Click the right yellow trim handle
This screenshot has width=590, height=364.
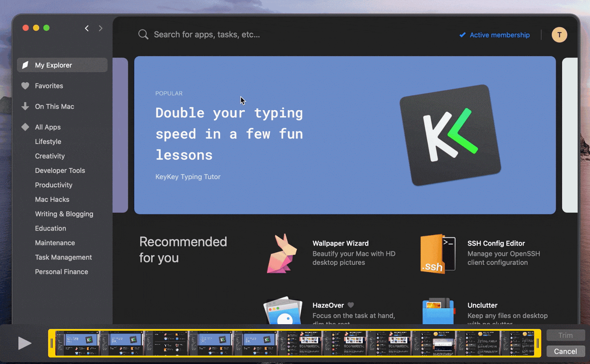coord(538,343)
